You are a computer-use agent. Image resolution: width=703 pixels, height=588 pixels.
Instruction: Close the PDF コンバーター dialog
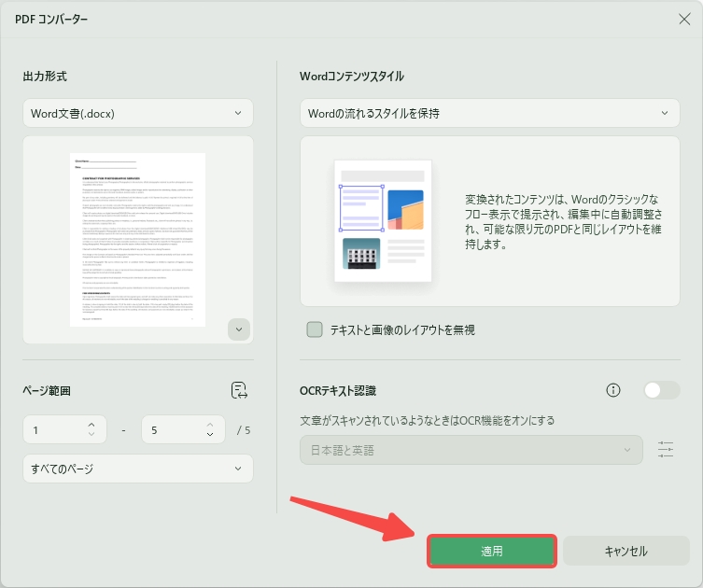point(684,19)
